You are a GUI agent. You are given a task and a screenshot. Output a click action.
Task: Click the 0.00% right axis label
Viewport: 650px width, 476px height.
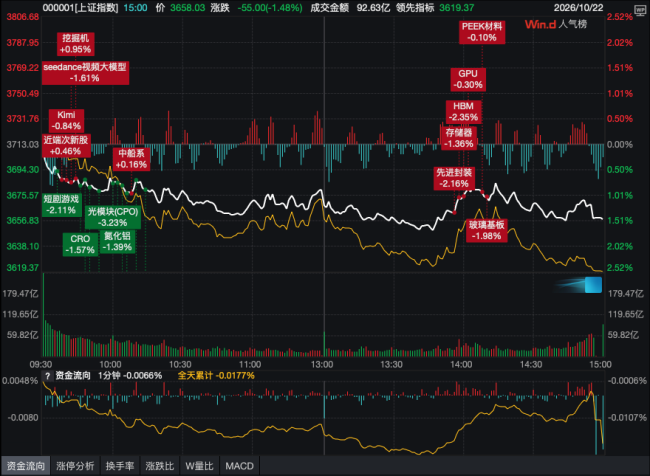coord(620,144)
